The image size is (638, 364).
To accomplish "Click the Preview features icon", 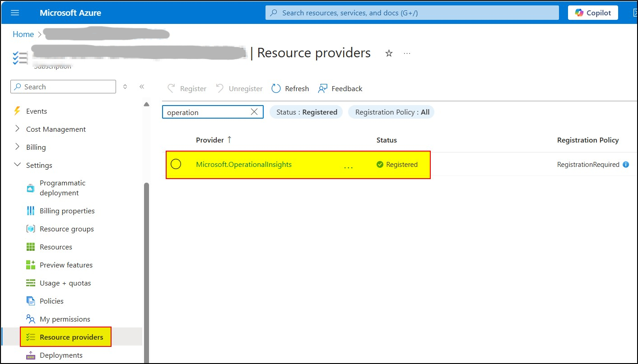I will pos(30,265).
